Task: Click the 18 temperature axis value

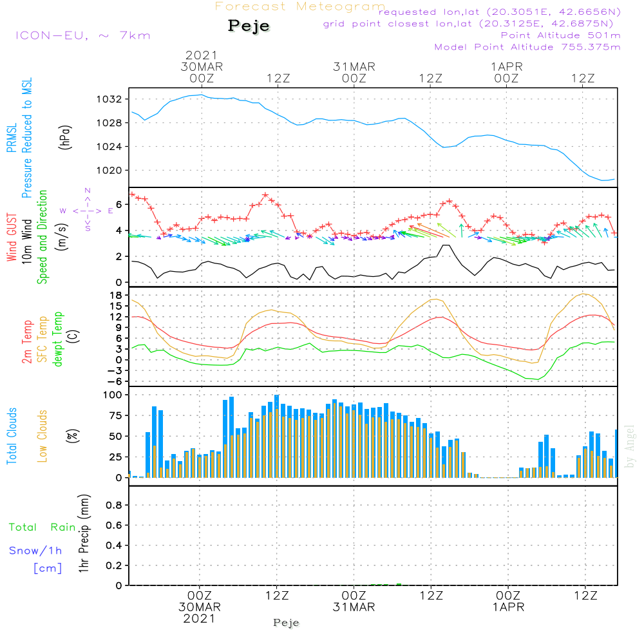Action: click(x=116, y=296)
